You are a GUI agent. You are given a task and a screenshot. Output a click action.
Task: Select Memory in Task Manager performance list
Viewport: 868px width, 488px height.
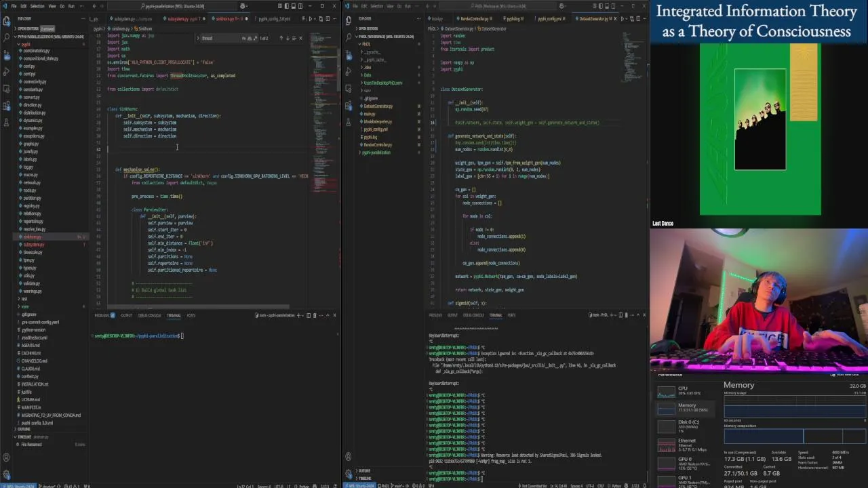[686, 407]
